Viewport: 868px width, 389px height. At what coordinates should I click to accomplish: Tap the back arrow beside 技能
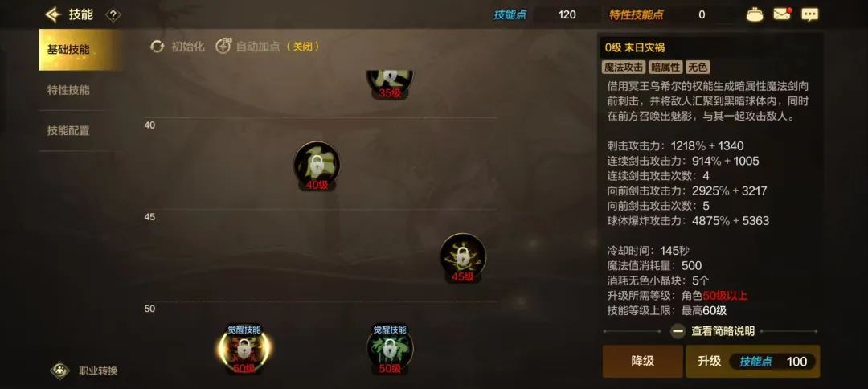[53, 14]
